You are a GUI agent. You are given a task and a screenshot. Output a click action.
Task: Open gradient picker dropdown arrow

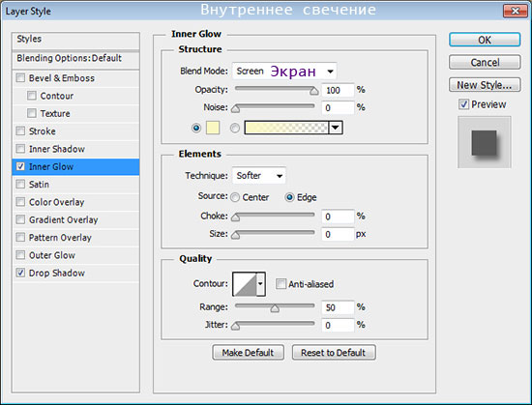pos(336,128)
